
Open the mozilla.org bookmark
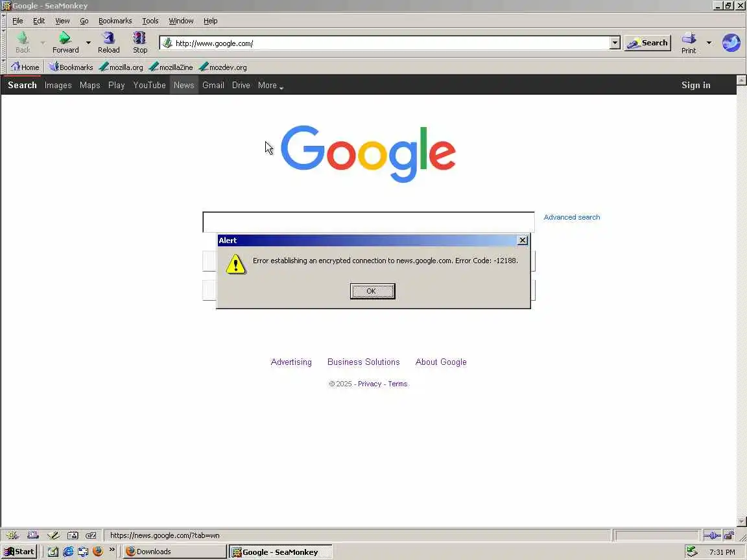(x=121, y=67)
